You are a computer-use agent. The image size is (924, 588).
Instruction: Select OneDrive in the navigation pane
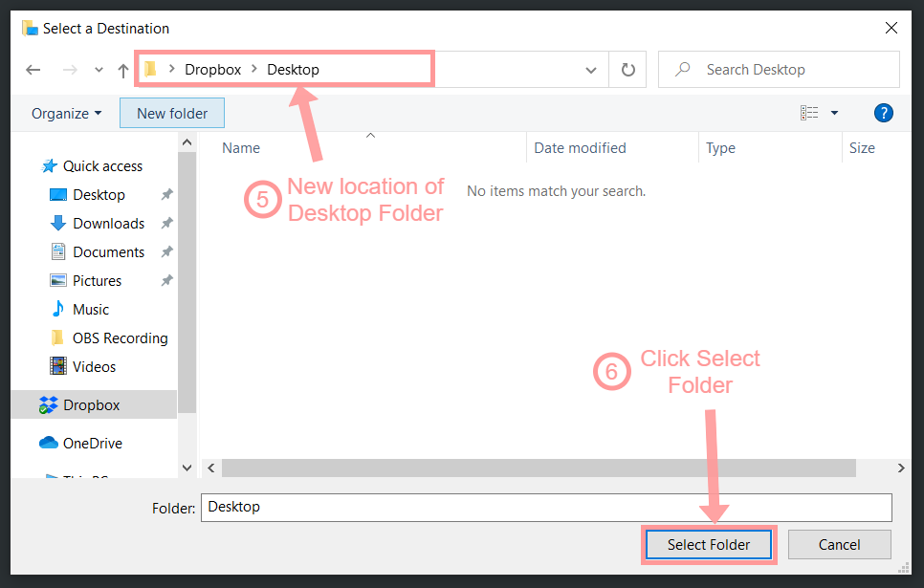coord(93,443)
